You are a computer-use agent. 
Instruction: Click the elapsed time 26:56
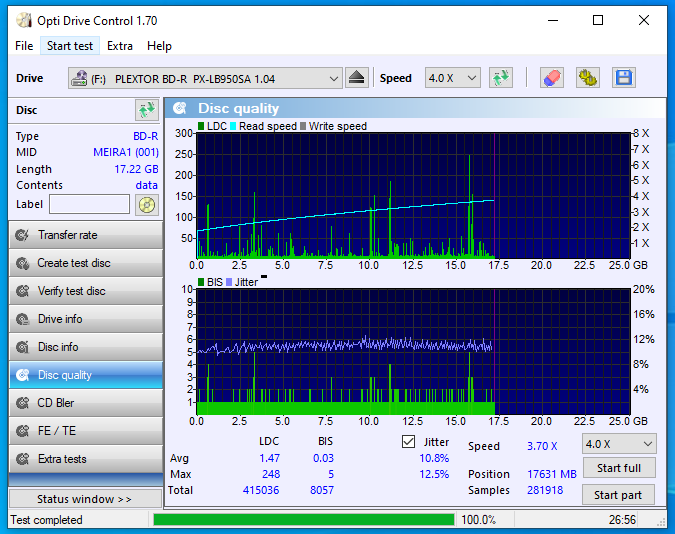[622, 520]
